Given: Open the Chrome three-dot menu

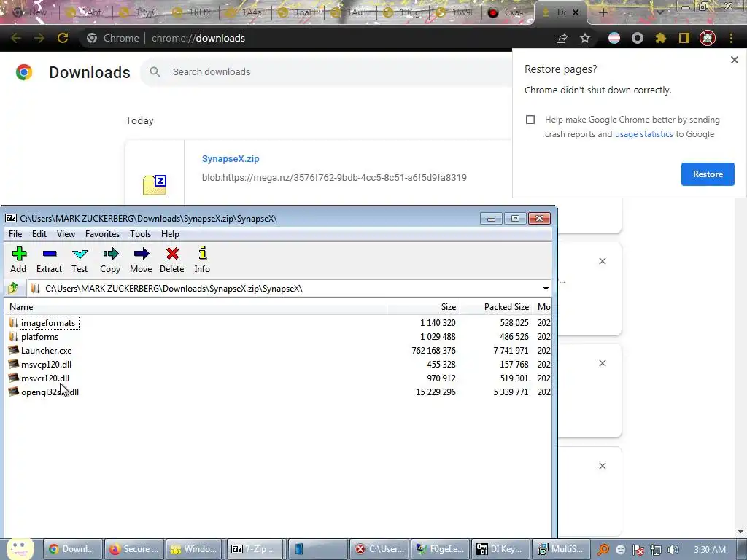Looking at the screenshot, I should 731,38.
